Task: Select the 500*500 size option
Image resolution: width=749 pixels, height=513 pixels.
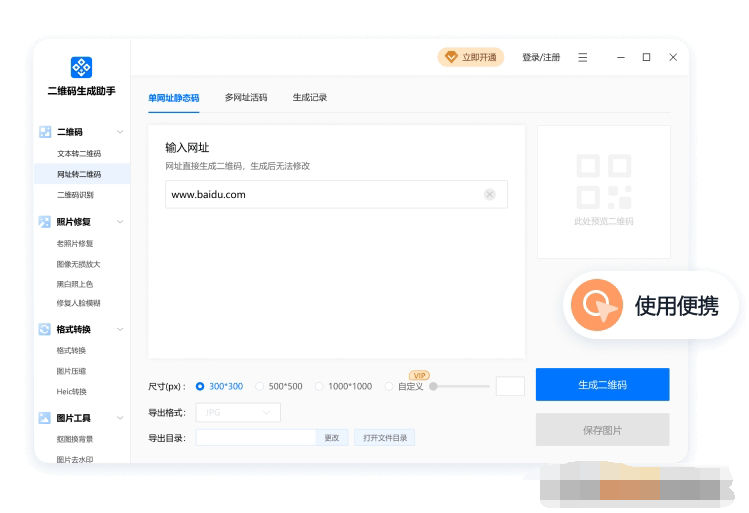Action: [279, 386]
